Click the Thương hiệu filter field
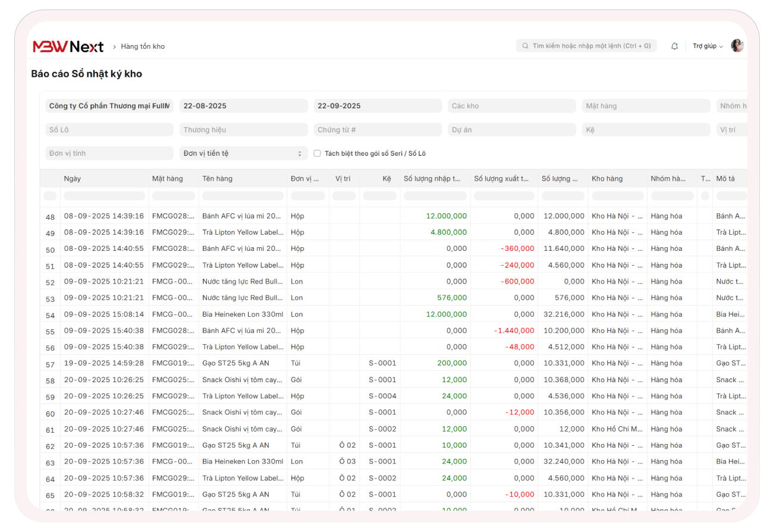 tap(243, 130)
